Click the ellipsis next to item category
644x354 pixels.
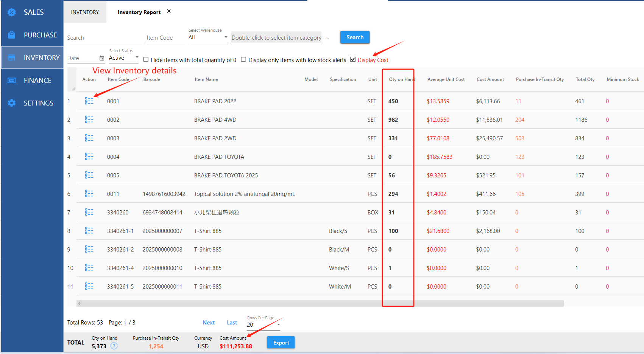click(x=327, y=38)
